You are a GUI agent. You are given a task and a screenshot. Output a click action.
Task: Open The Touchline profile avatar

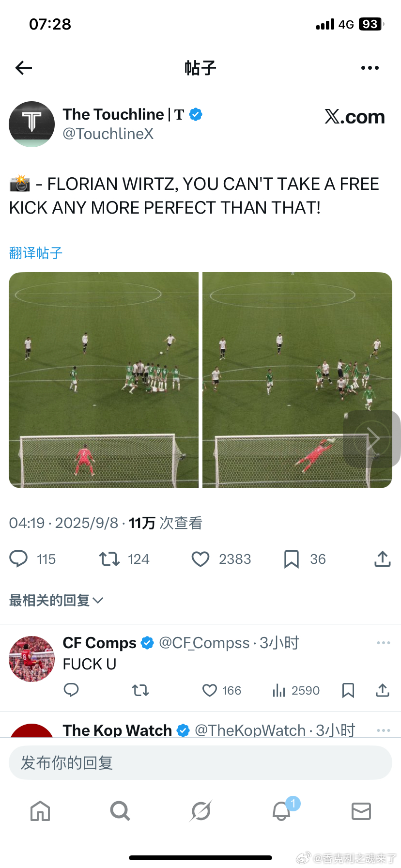(x=32, y=124)
